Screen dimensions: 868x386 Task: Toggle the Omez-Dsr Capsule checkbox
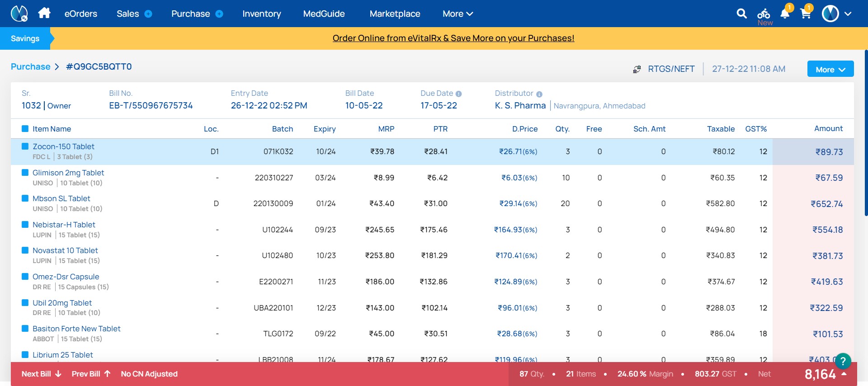point(25,277)
